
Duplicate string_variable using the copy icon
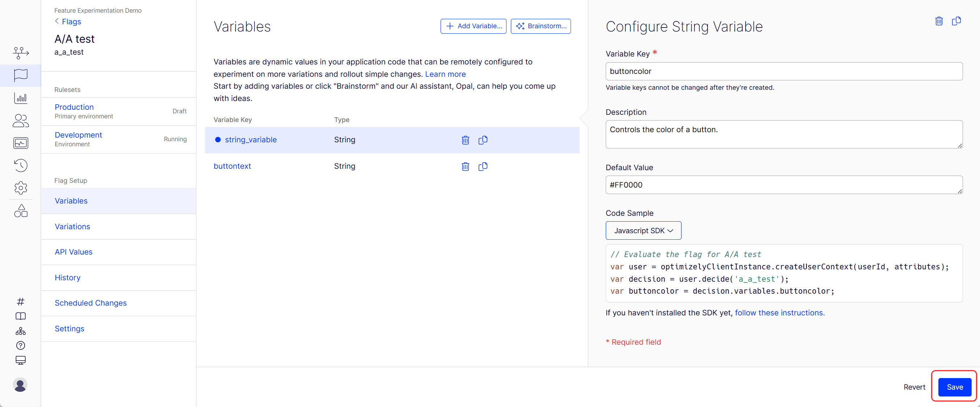[483, 140]
